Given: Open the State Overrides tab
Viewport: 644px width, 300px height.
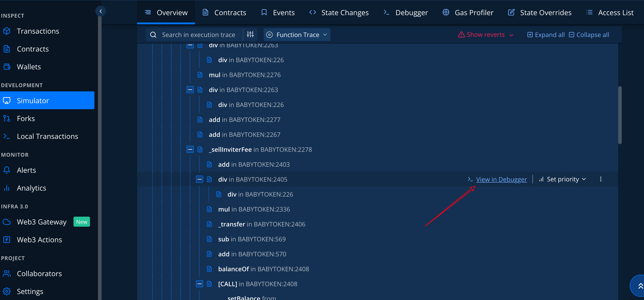Looking at the screenshot, I should coord(540,12).
